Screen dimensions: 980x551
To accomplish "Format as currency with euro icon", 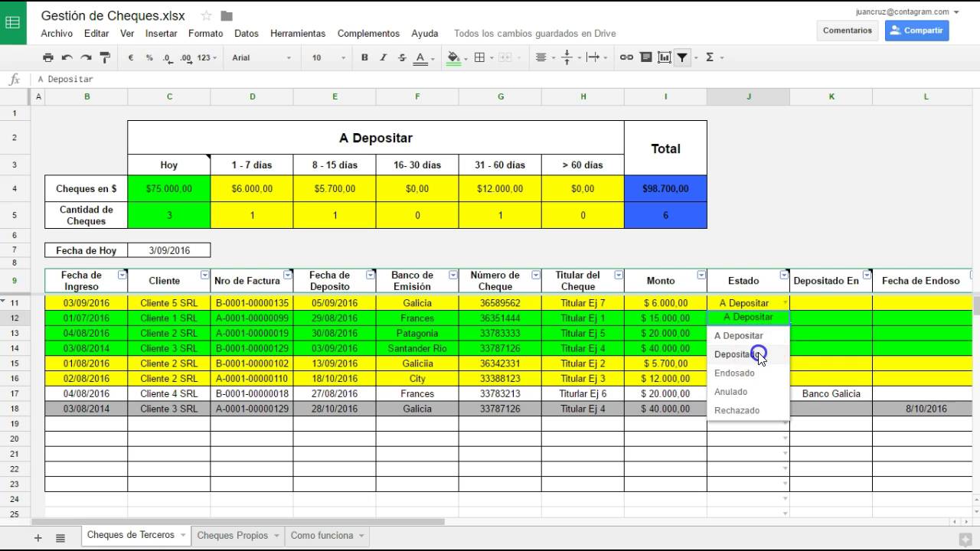I will [131, 57].
